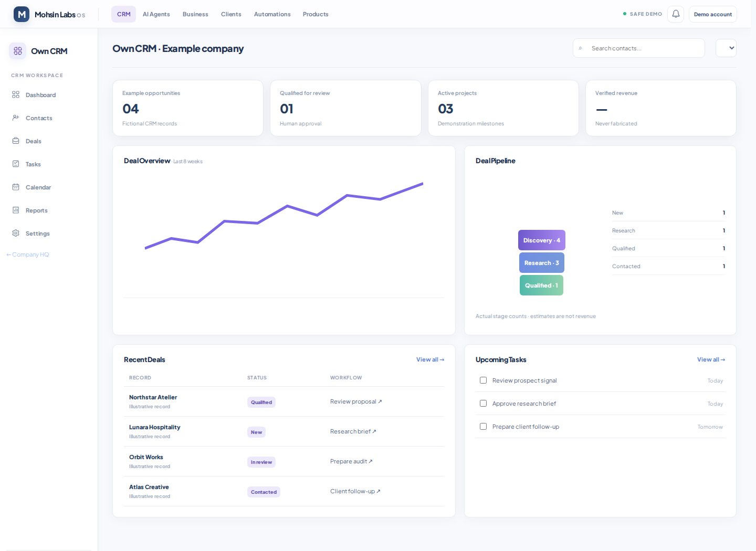
Task: Click the Contacted status badge
Action: click(x=264, y=492)
